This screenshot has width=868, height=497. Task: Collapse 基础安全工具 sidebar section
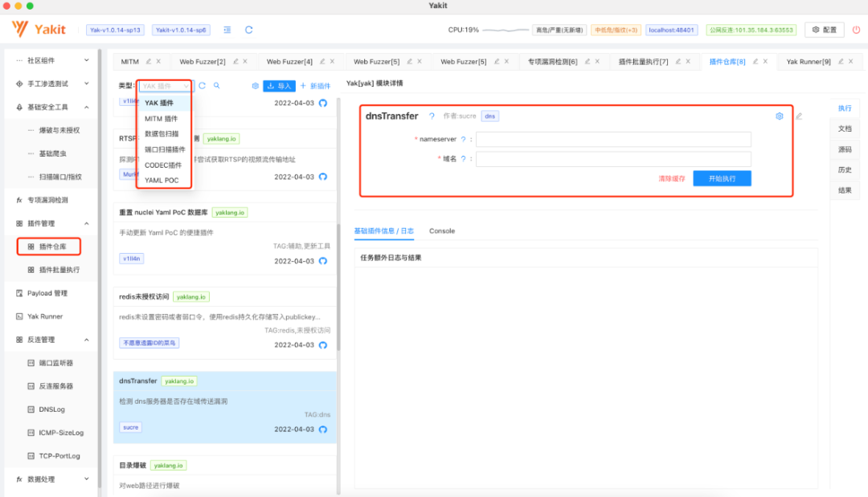86,108
